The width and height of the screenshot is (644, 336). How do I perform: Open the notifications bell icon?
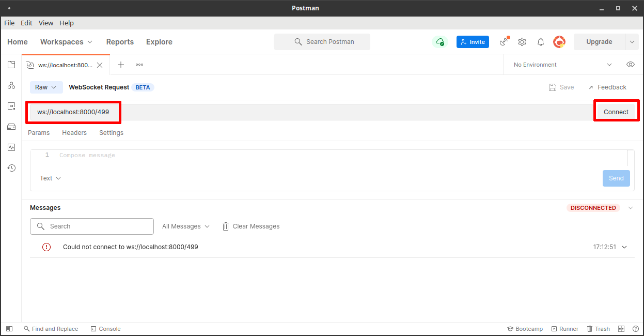541,42
